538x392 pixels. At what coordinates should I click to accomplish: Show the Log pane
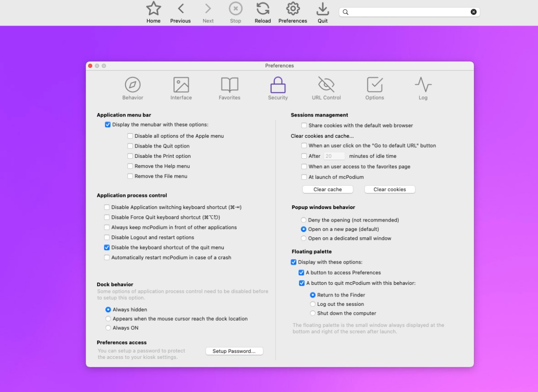click(x=423, y=88)
